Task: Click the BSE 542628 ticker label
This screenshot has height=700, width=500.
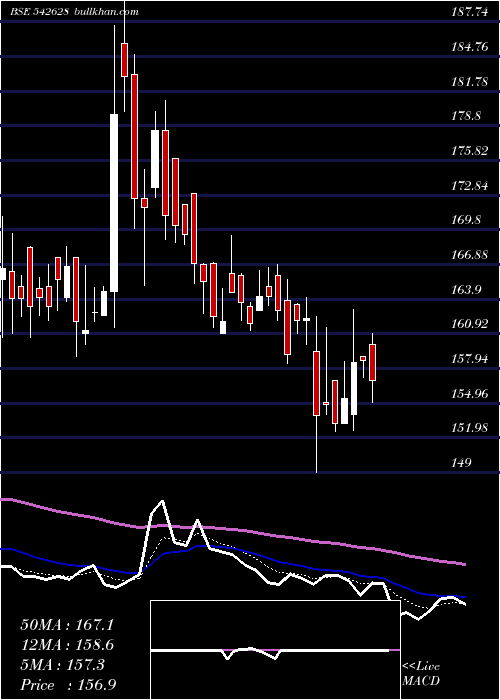Action: pyautogui.click(x=40, y=12)
